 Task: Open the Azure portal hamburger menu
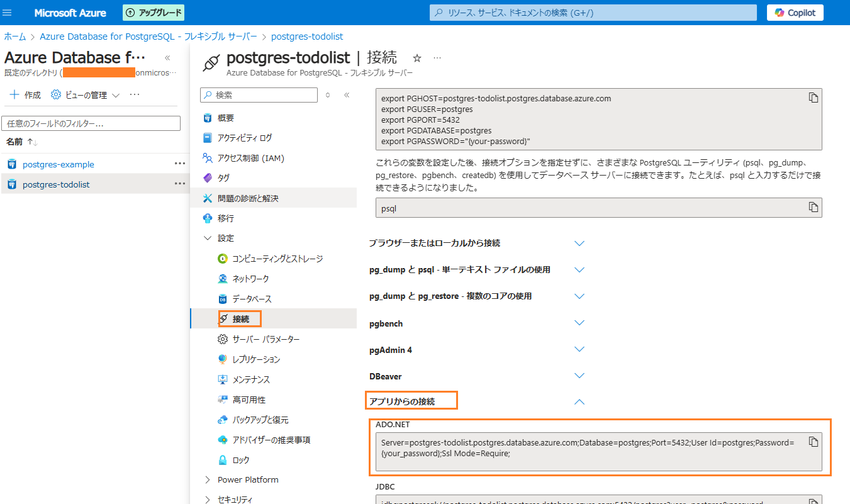point(8,13)
